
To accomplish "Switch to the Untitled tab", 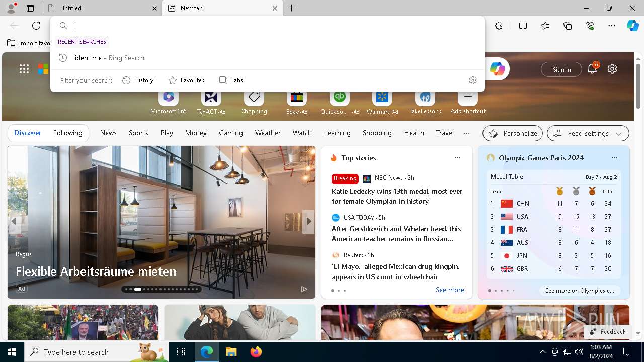I will (103, 8).
